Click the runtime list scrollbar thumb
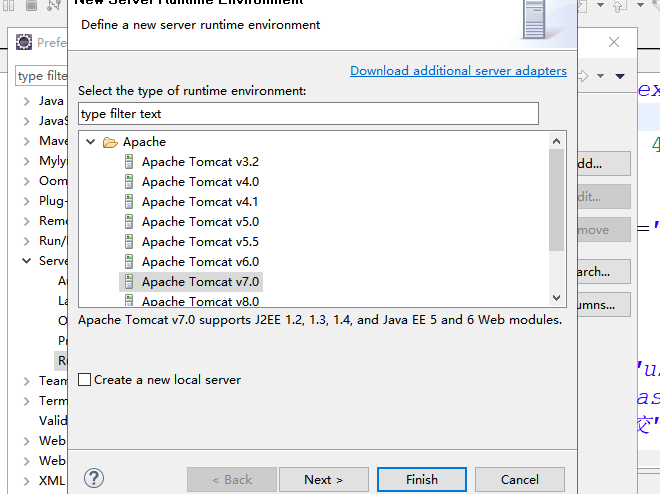 pos(556,200)
